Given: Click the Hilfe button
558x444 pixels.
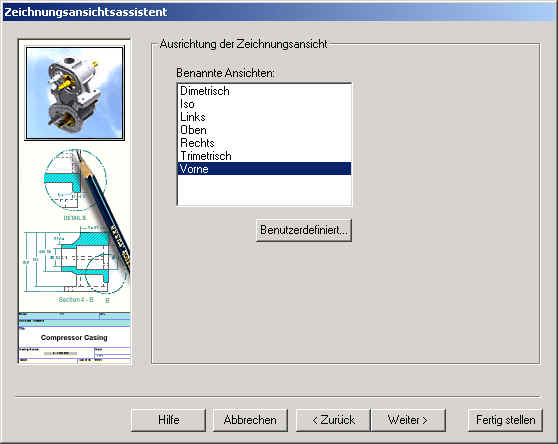Looking at the screenshot, I should tap(168, 420).
